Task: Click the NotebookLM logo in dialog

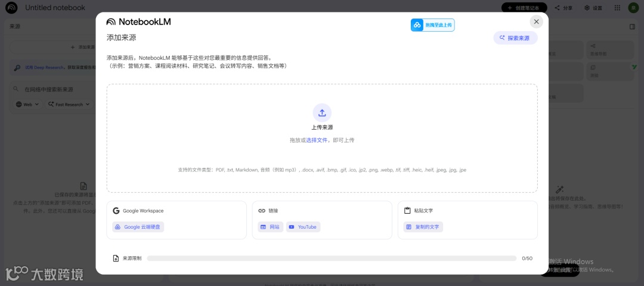Action: (x=138, y=22)
